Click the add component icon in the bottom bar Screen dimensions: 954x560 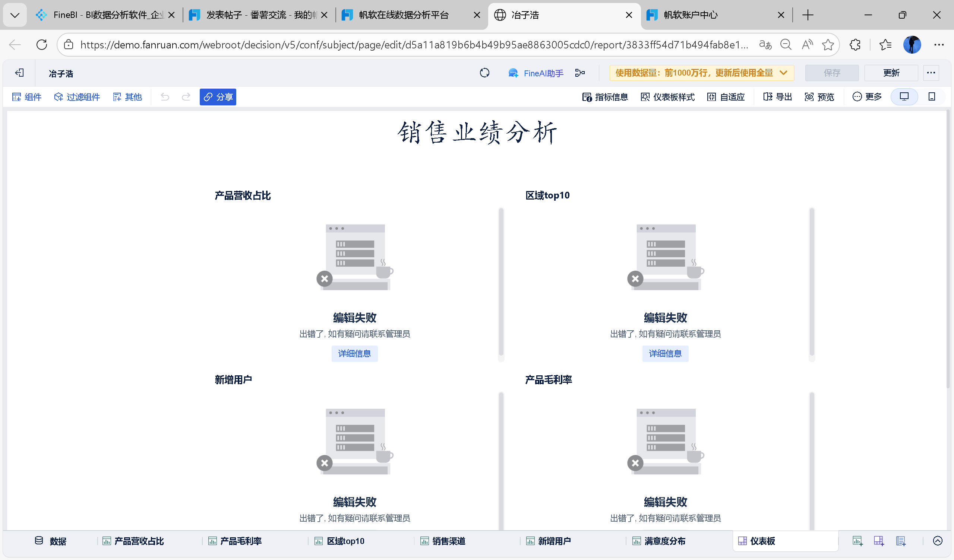[x=857, y=541]
